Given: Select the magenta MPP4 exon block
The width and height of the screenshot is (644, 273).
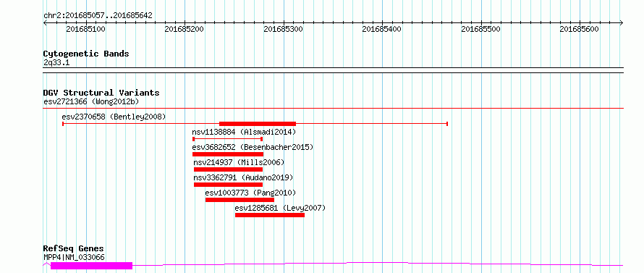Looking at the screenshot, I should 92,266.
